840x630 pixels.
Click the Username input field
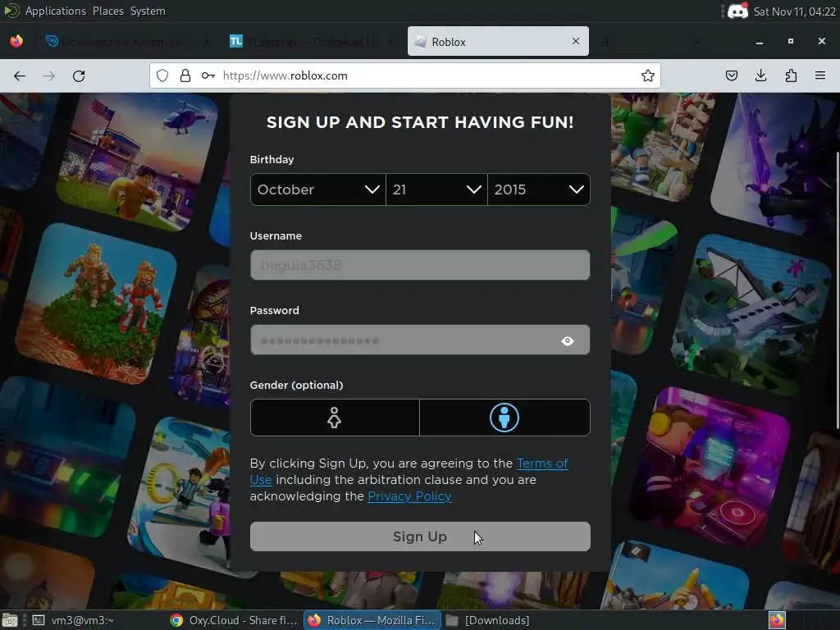coord(420,265)
